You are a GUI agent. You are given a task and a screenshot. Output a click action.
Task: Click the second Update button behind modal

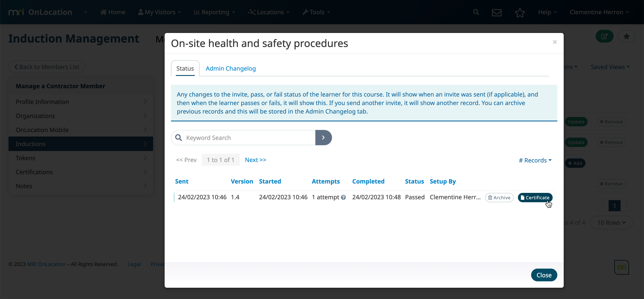(x=576, y=142)
